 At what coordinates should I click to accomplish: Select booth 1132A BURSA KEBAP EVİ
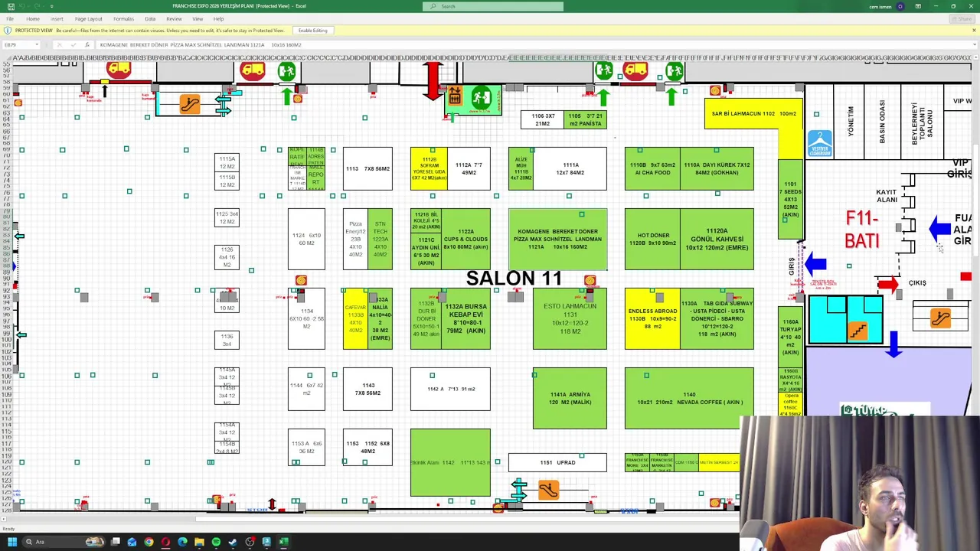click(465, 318)
